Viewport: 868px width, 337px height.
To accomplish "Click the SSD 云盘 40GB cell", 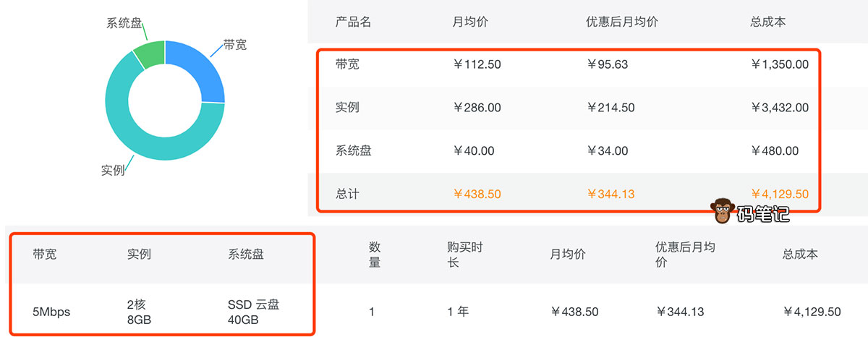I will pyautogui.click(x=253, y=312).
